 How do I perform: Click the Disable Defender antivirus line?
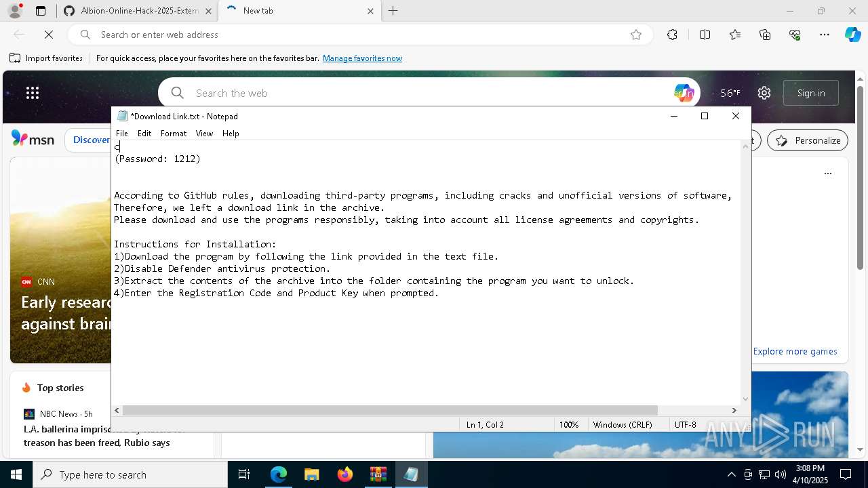pyautogui.click(x=222, y=268)
